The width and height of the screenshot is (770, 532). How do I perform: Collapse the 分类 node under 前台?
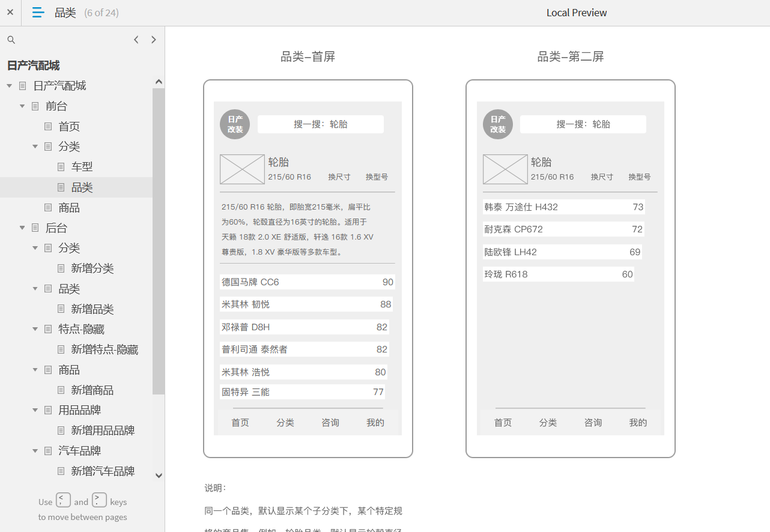[x=35, y=147]
